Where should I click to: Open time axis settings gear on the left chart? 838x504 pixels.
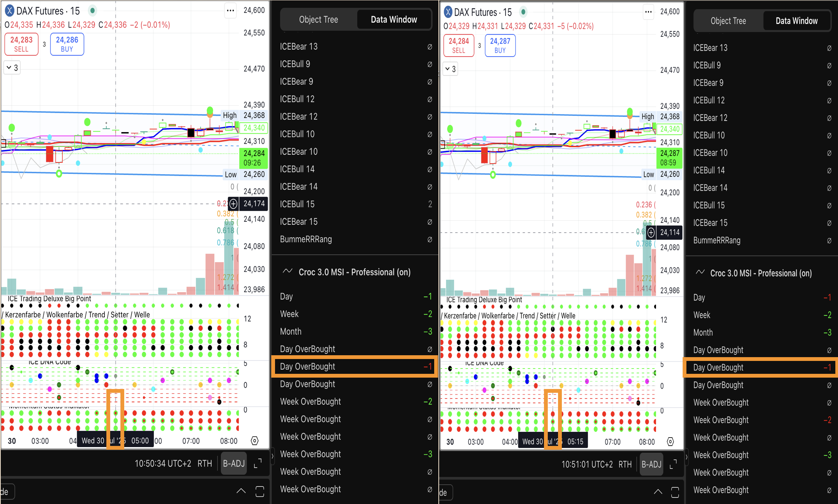(255, 441)
